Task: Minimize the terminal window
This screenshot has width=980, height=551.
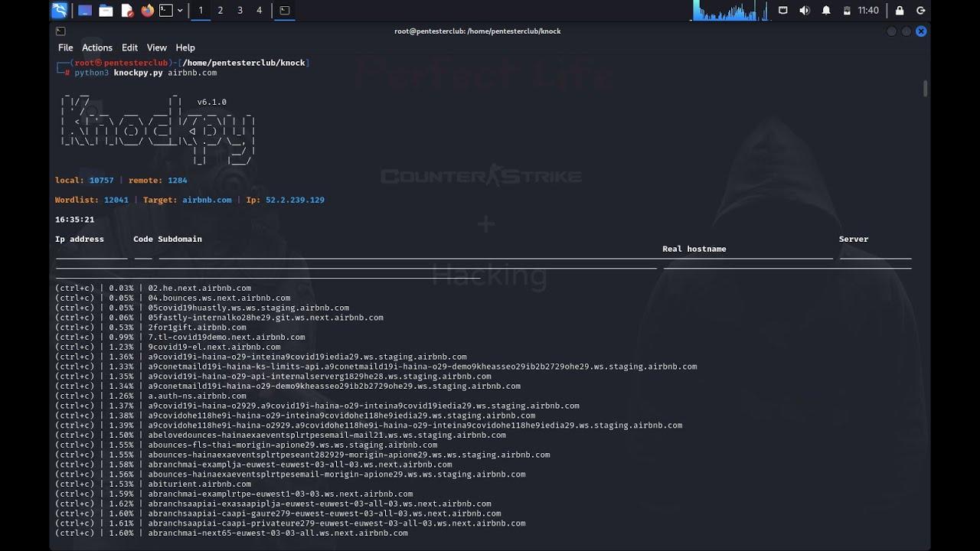Action: coord(891,31)
